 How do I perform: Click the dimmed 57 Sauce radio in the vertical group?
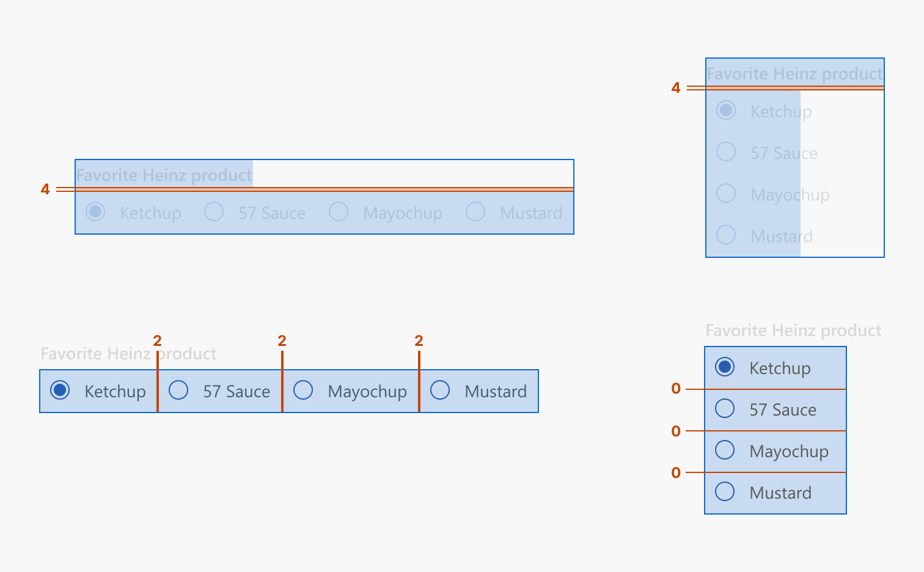pos(726,152)
